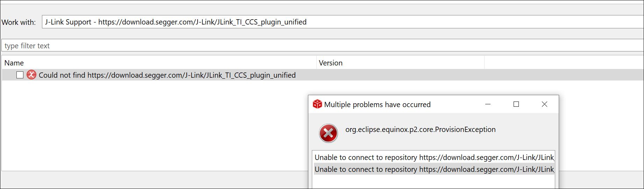
Task: Maximize the Multiple problems have occurred dialog
Action: click(x=516, y=104)
